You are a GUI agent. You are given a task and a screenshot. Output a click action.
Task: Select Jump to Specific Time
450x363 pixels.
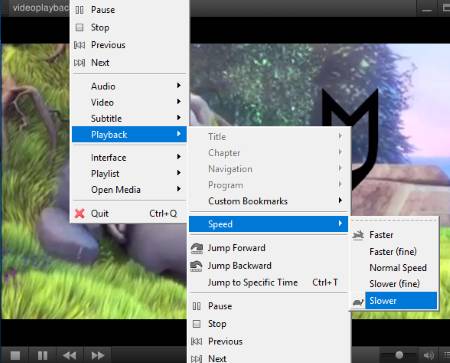[269, 282]
